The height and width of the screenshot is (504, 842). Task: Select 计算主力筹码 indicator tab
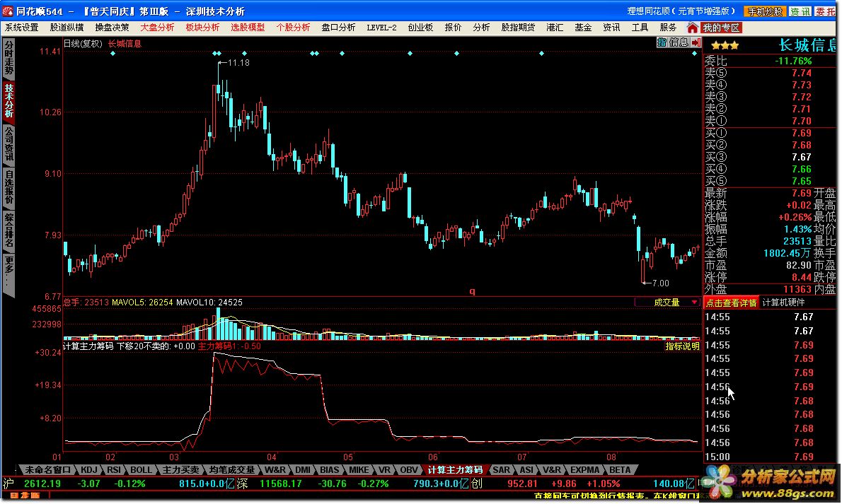click(x=455, y=469)
